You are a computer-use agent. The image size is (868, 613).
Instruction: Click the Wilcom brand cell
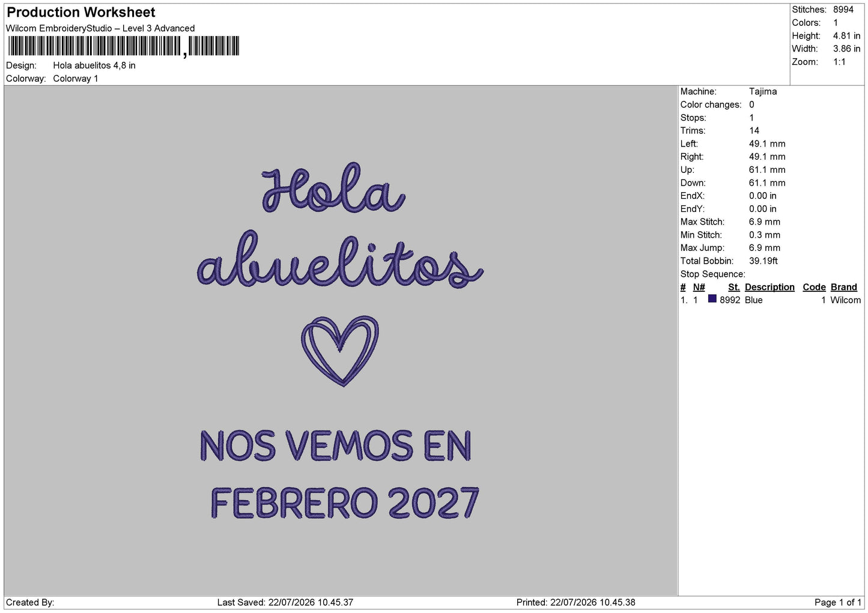coord(846,300)
